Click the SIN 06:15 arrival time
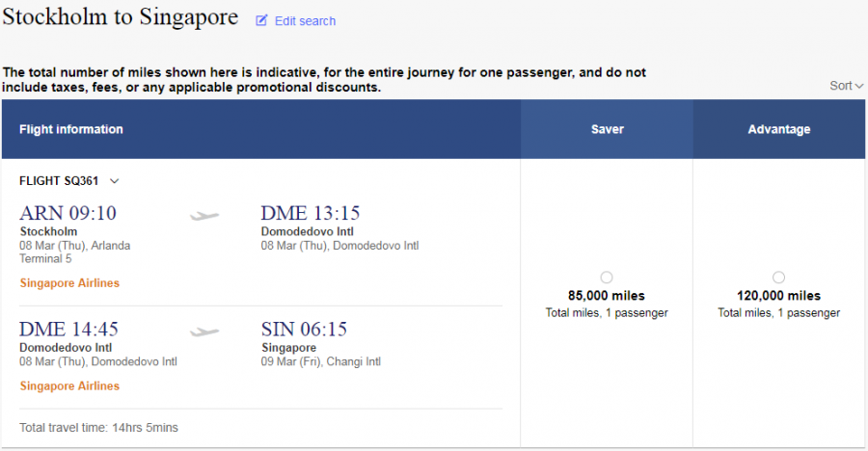Viewport: 868px width, 451px height. click(x=304, y=330)
